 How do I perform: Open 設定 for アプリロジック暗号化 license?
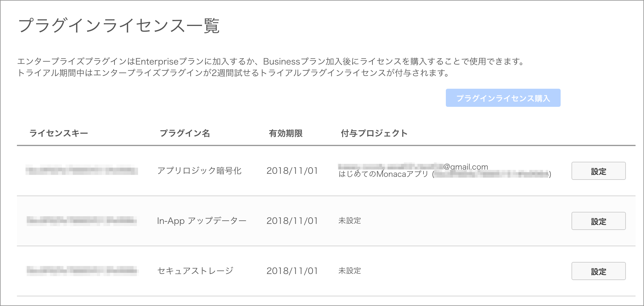click(x=598, y=171)
